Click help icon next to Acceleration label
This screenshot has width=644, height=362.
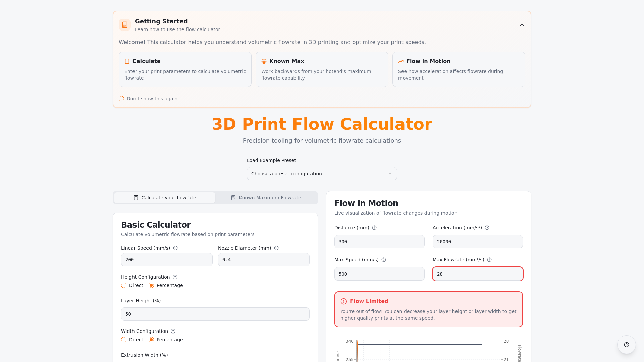(487, 228)
